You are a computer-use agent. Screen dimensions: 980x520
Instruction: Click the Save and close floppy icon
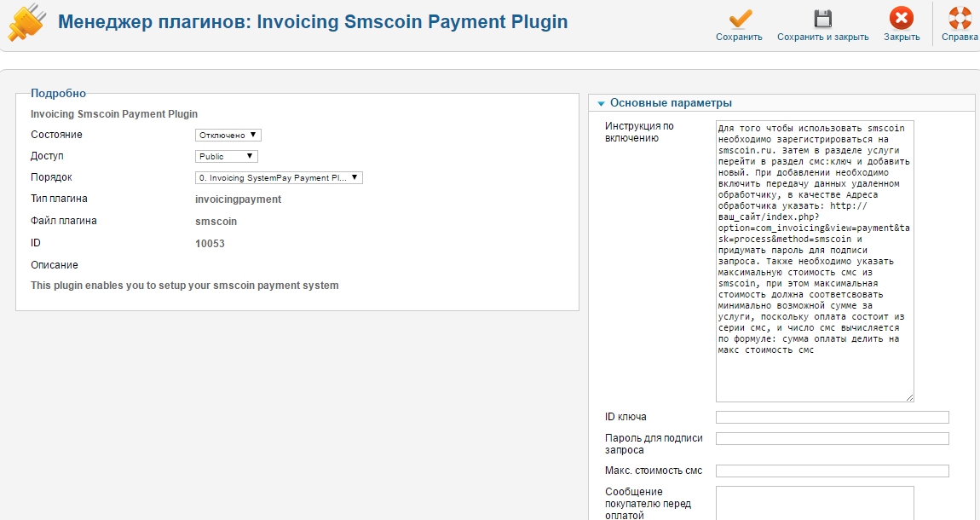coord(822,19)
